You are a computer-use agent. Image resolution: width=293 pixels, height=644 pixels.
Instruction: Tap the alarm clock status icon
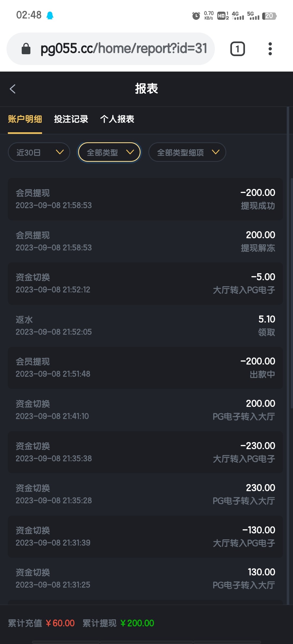tap(196, 16)
